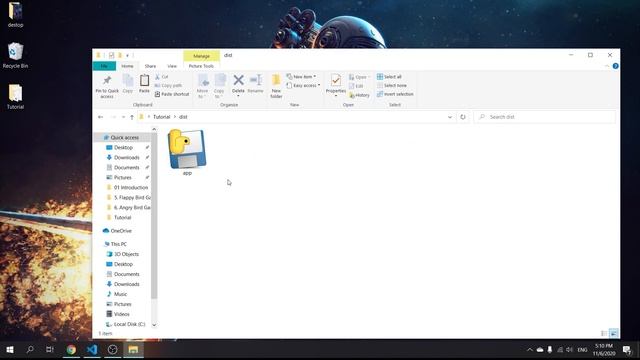Click Invert selection
640x360 pixels.
[x=395, y=94]
